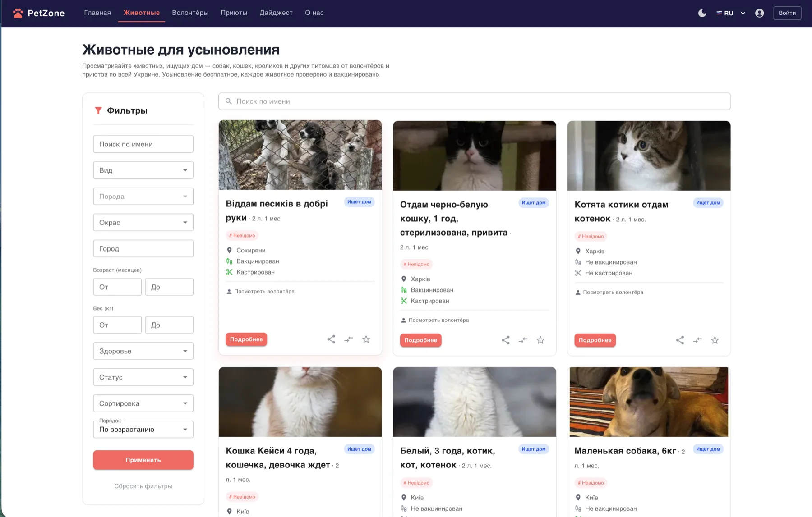The width and height of the screenshot is (812, 517).
Task: Click Київ location pin on Маленькая собака card
Action: 578,498
